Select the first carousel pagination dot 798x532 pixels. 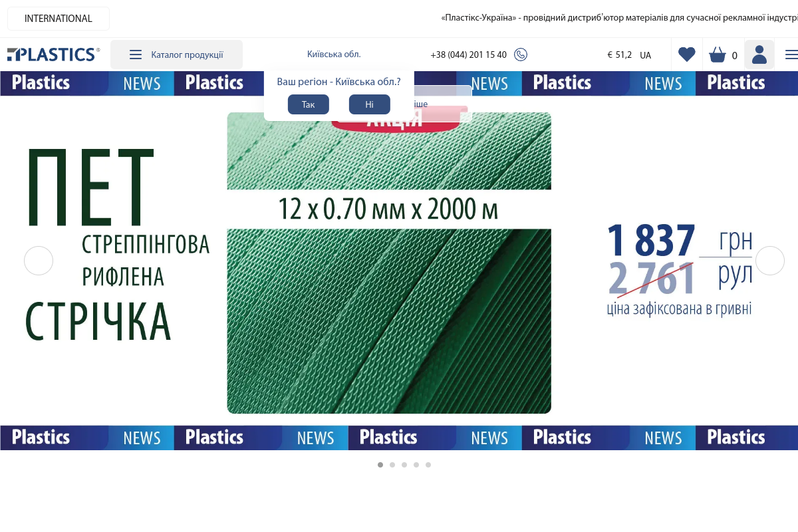[380, 465]
